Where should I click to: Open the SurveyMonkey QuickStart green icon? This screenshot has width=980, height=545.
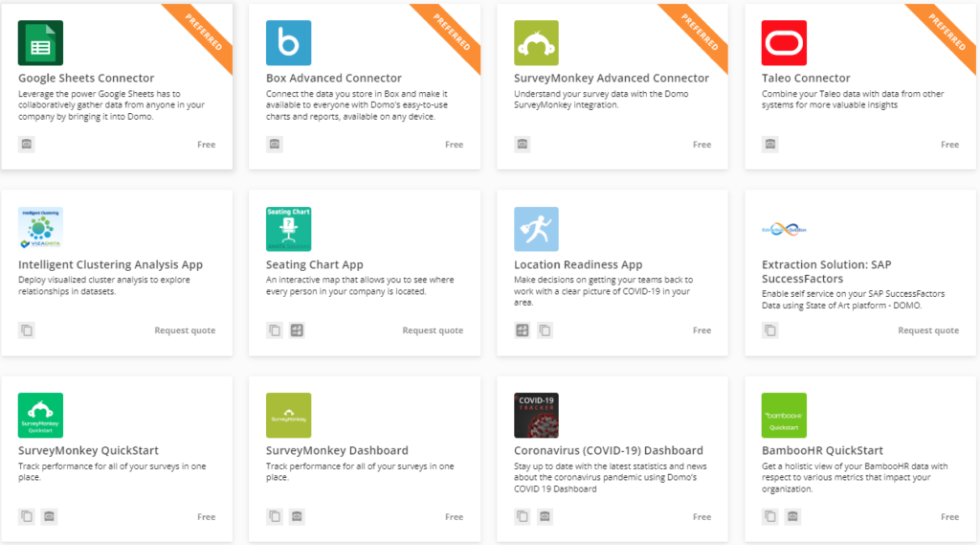pyautogui.click(x=40, y=416)
